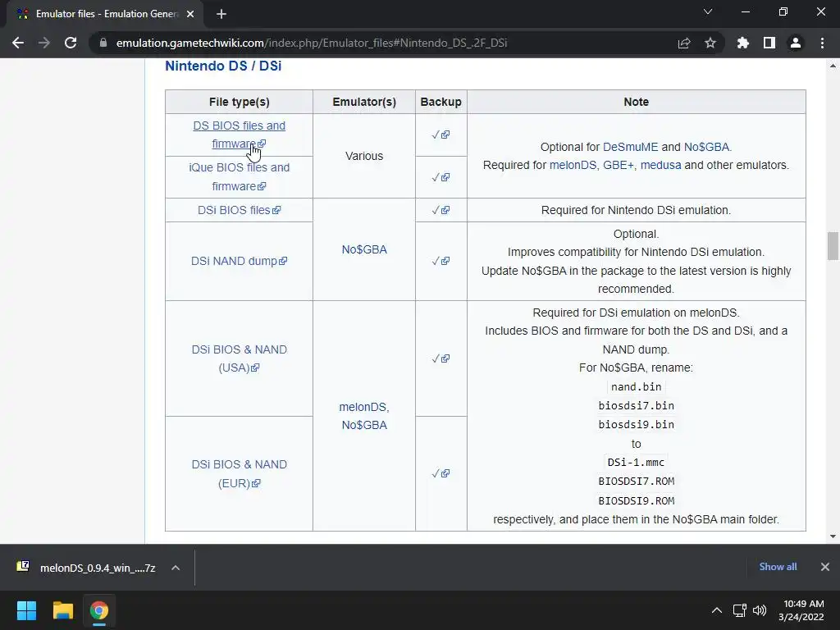Image resolution: width=840 pixels, height=630 pixels.
Task: Expand the melonDS download options chevron
Action: (176, 568)
